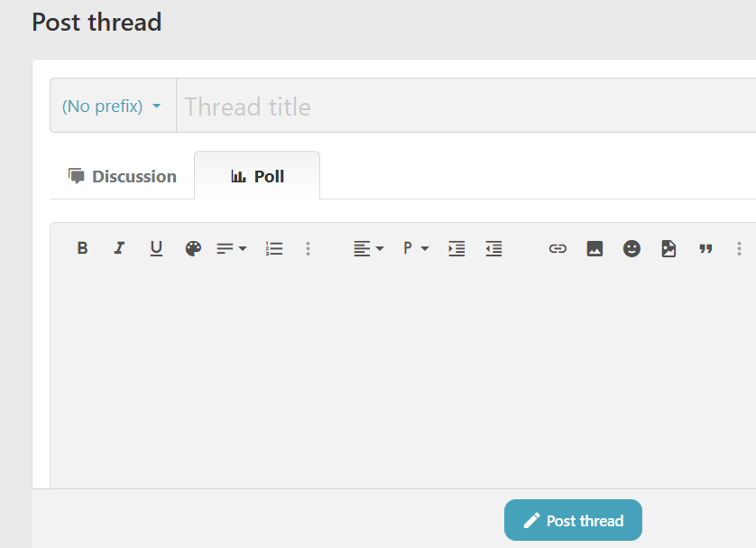
Task: Open the line height dropdown
Action: 231,248
